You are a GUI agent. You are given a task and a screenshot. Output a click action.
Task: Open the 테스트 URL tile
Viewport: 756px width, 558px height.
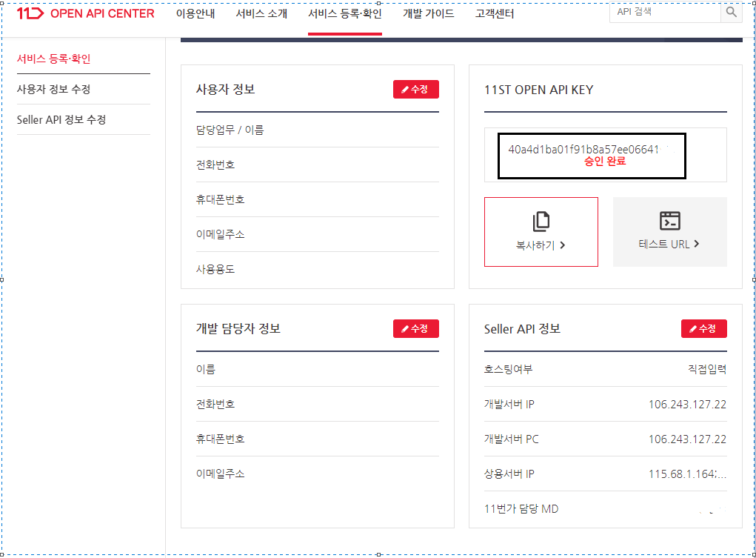tap(669, 232)
